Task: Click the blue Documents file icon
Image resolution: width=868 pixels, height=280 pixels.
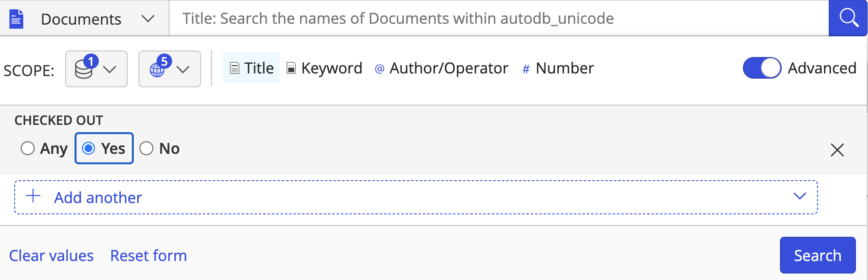Action: pyautogui.click(x=16, y=19)
